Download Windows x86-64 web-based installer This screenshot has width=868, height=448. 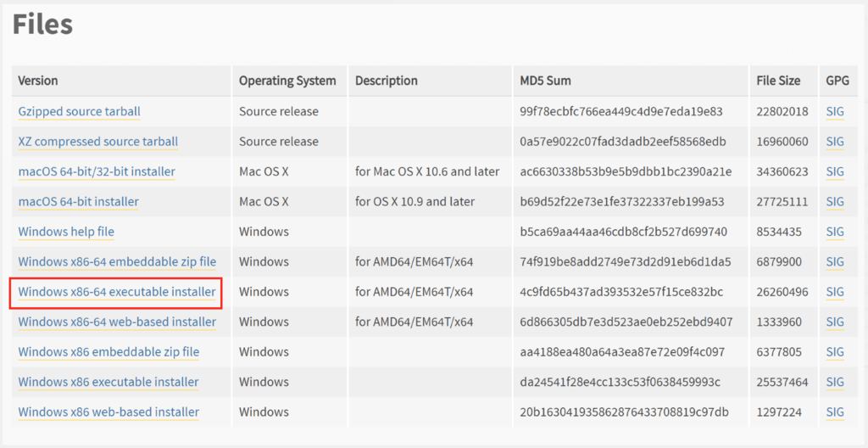(117, 322)
